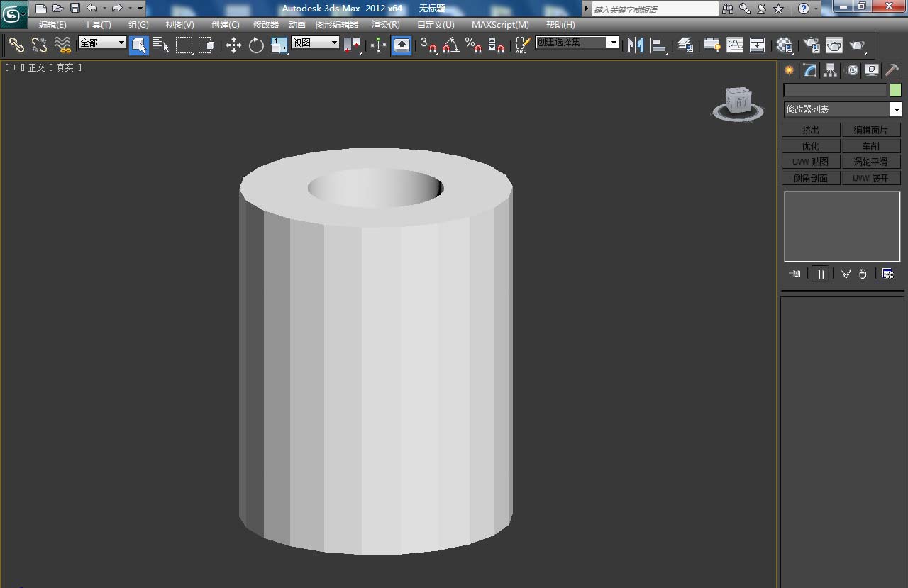
Task: Switch to the Hierarchy panel tab
Action: point(831,70)
